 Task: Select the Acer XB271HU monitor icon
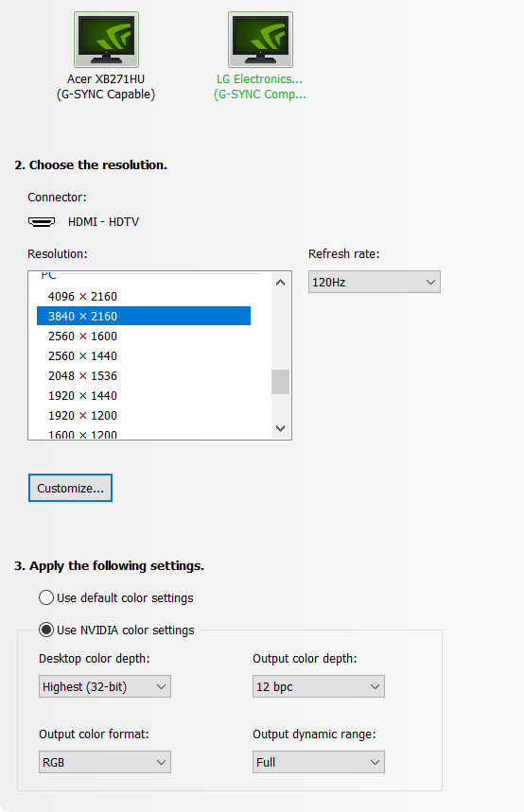[x=106, y=40]
